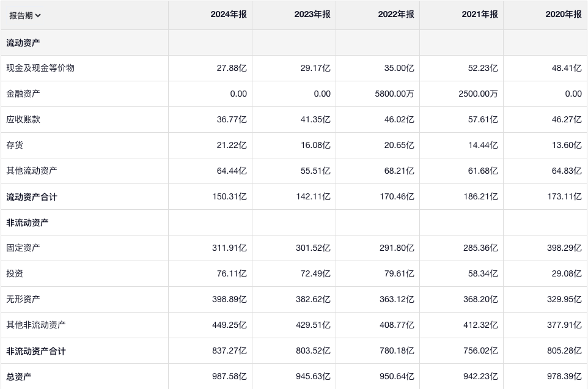
Task: Select the 总资产 row label
Action: point(19,377)
